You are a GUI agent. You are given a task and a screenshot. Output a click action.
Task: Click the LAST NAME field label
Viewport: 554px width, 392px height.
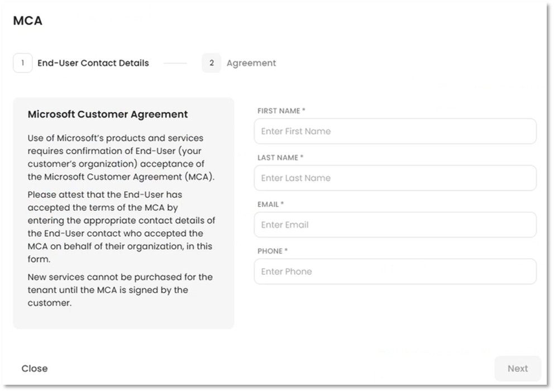click(280, 158)
